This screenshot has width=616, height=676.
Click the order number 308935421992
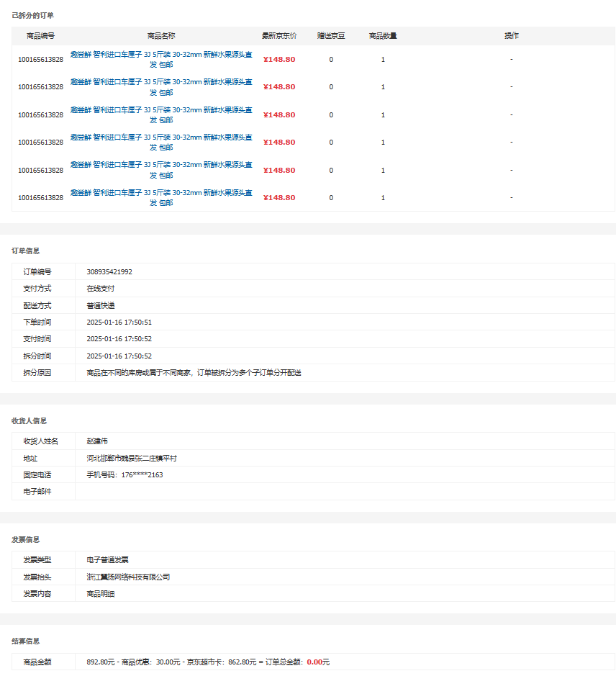click(x=109, y=272)
